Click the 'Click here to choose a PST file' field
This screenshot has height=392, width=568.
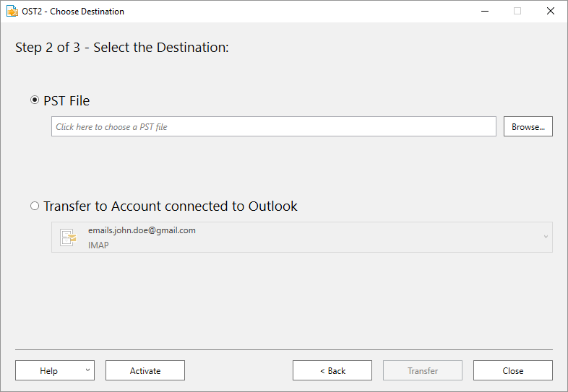(274, 126)
